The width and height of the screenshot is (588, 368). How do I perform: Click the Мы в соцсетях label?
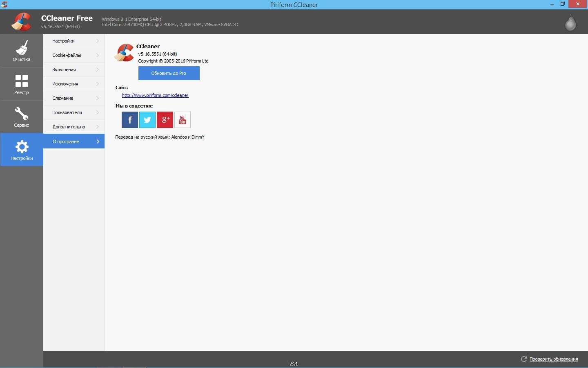(x=134, y=106)
